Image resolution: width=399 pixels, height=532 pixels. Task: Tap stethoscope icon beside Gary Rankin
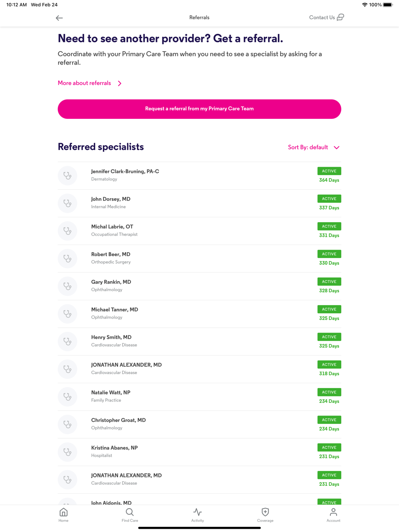[x=67, y=286]
